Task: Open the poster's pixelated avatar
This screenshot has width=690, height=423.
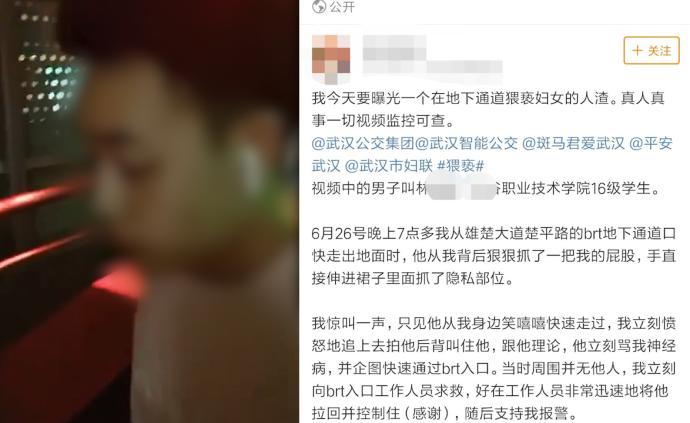Action: coord(331,59)
